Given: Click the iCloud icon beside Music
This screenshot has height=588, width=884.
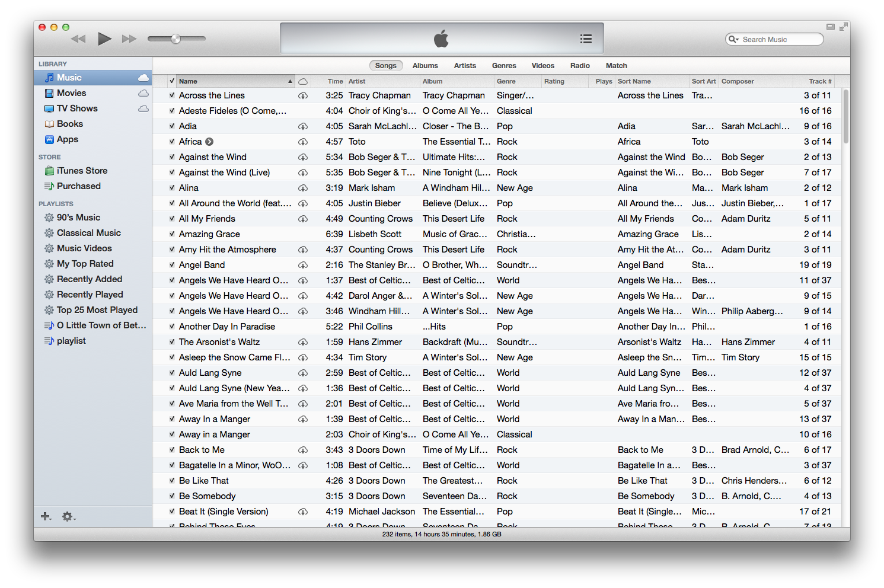Looking at the screenshot, I should coord(143,78).
